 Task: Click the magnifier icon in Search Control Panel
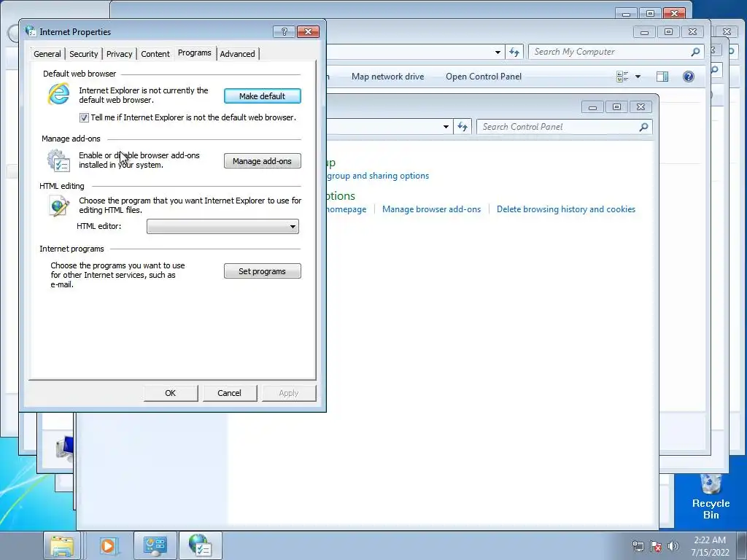coord(643,127)
